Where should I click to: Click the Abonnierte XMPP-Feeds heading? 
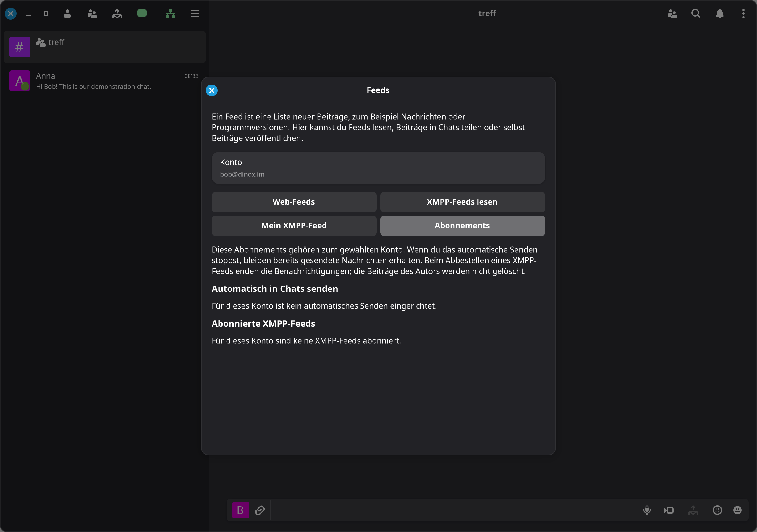(263, 324)
